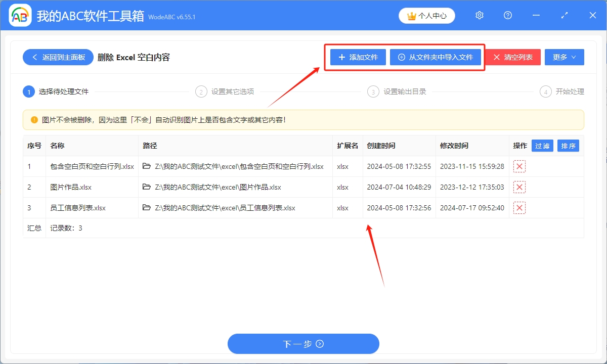
Task: Click the WodeABC app logo
Action: [x=20, y=16]
